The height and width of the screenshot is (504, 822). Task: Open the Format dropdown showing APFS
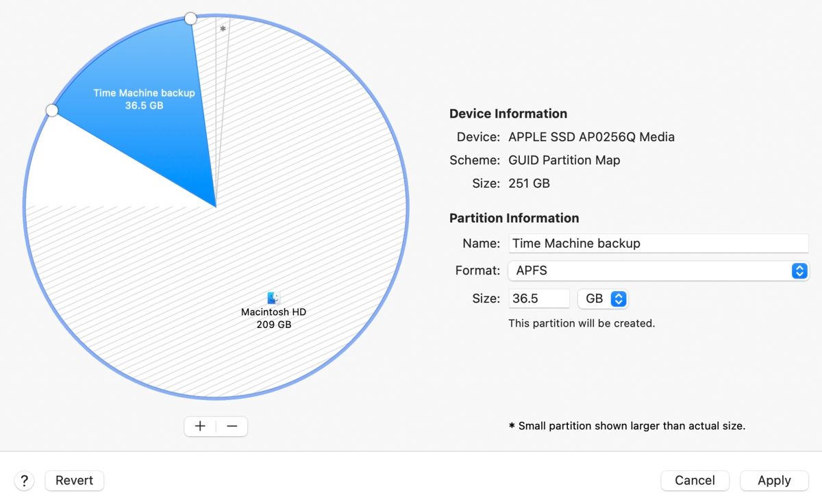(651, 270)
